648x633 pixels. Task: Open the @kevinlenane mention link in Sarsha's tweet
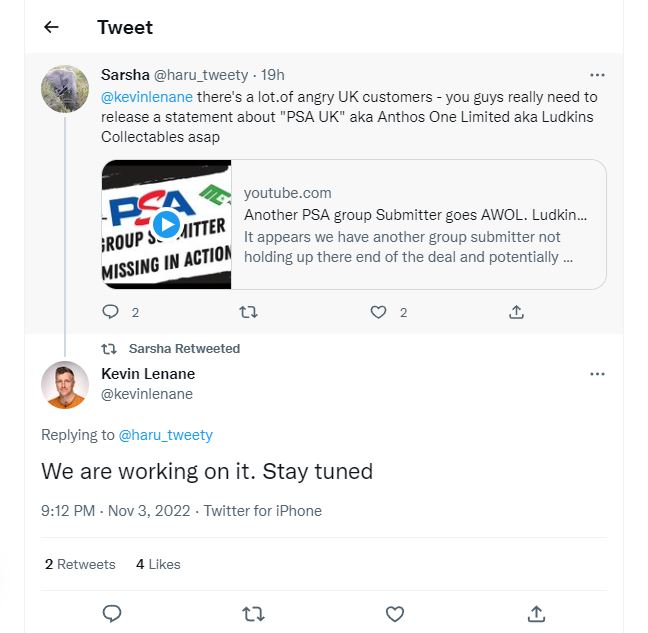click(147, 97)
